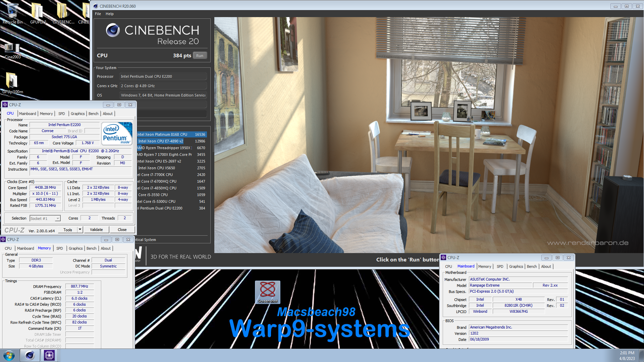Click the BIOS date 06/18/2009 field

click(x=518, y=339)
